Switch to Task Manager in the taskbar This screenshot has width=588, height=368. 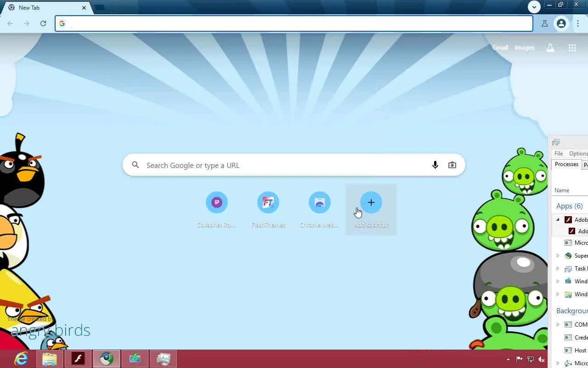coord(163,358)
